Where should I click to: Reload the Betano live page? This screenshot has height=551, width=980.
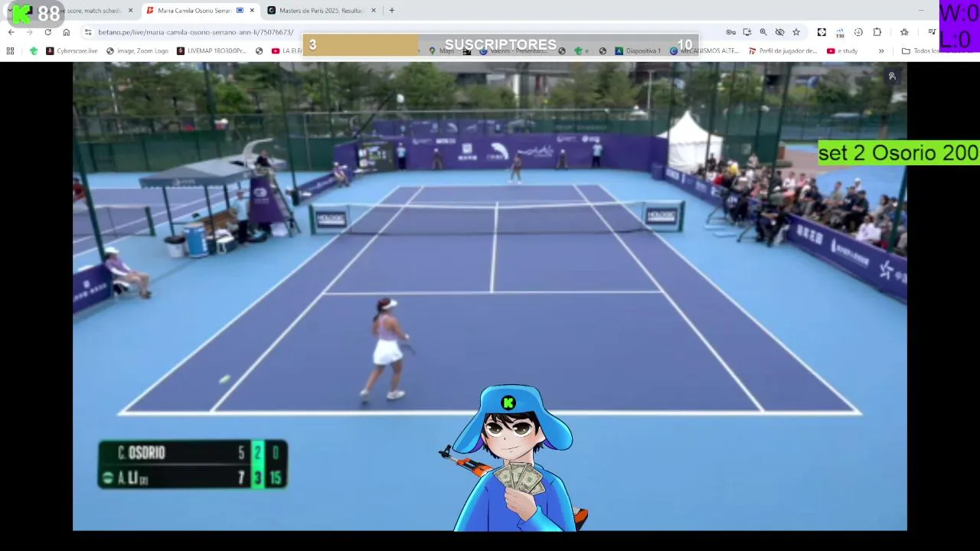[47, 32]
